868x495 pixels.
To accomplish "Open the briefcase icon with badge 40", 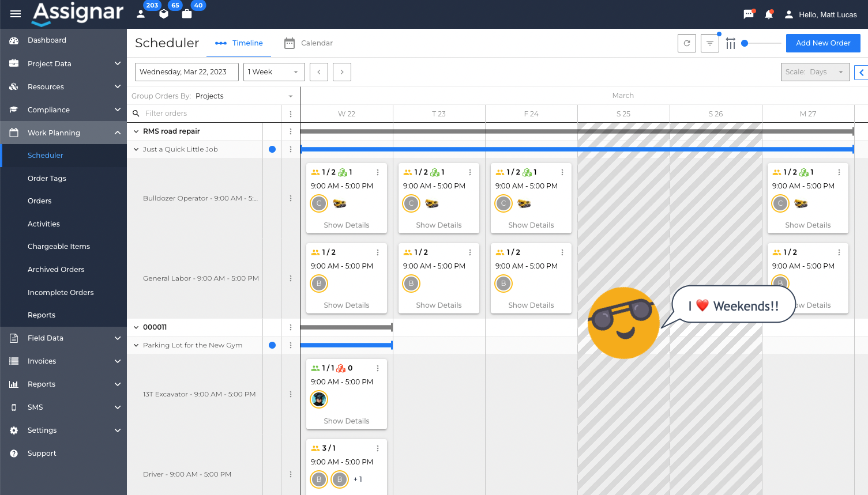I will pyautogui.click(x=187, y=14).
